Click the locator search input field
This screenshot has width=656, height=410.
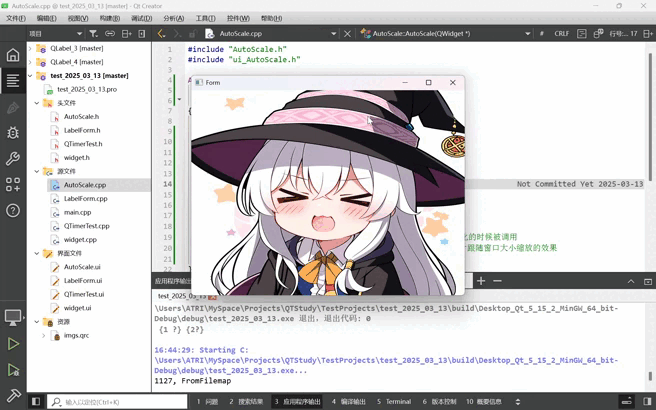(x=117, y=402)
